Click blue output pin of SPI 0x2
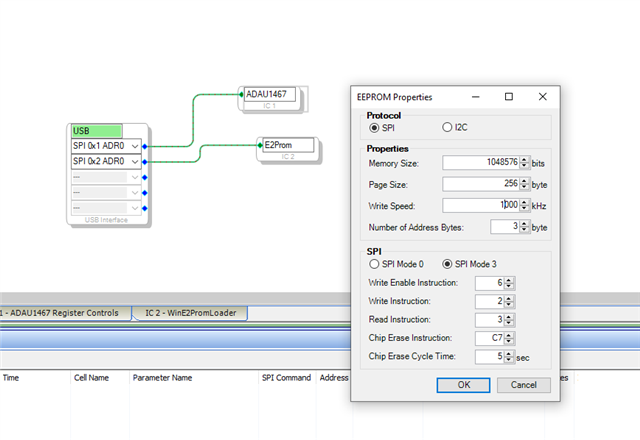 coord(144,162)
